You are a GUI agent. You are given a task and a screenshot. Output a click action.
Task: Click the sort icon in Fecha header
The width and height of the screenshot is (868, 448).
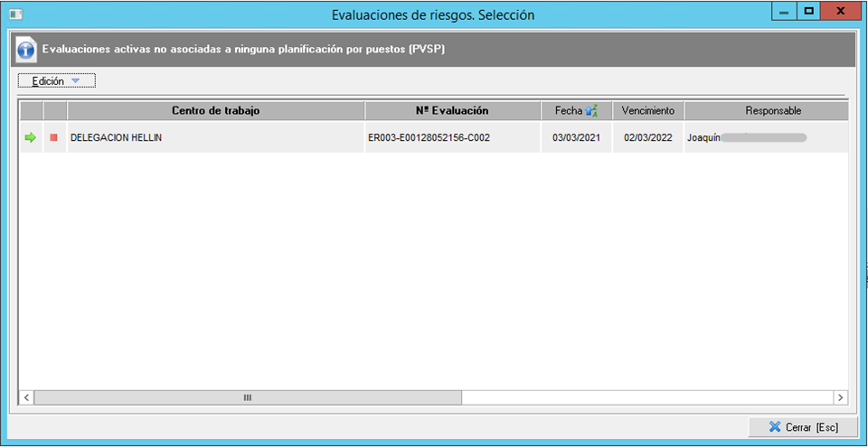tap(592, 111)
